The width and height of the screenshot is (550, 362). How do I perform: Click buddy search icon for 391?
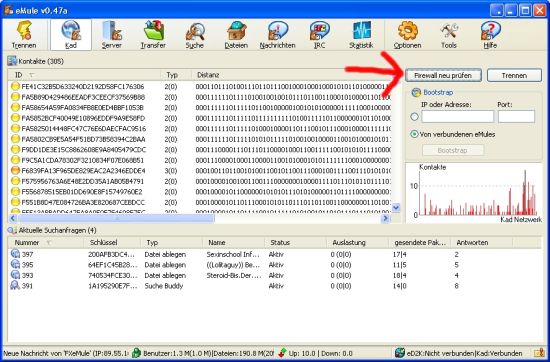click(15, 285)
